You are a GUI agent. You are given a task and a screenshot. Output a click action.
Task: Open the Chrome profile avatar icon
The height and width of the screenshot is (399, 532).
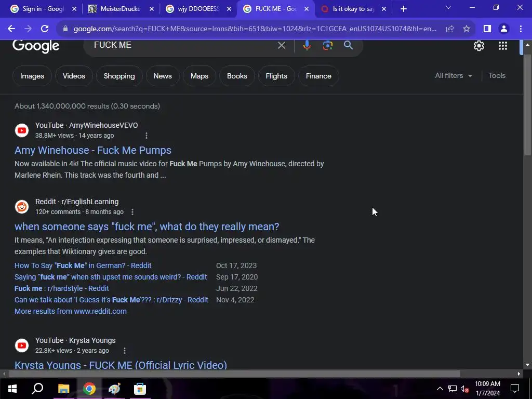coord(504,29)
